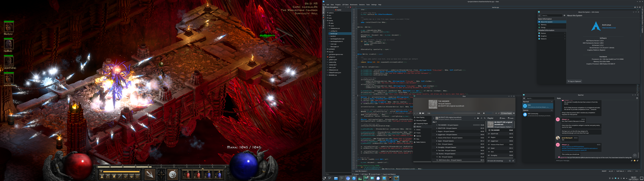
Task: Open Recently Played in Elisa sidebar
Action: click(422, 120)
